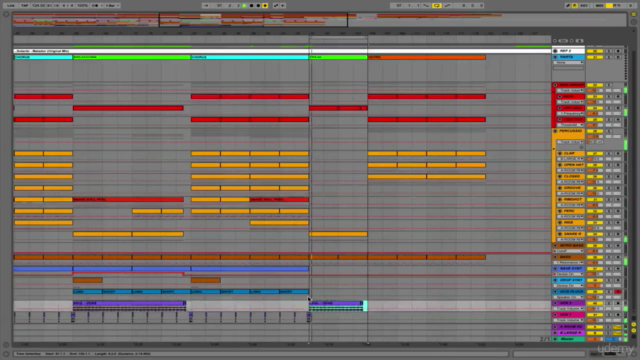This screenshot has height=360, width=640.
Task: Toggle the CLAP track activator
Action: [x=595, y=154]
